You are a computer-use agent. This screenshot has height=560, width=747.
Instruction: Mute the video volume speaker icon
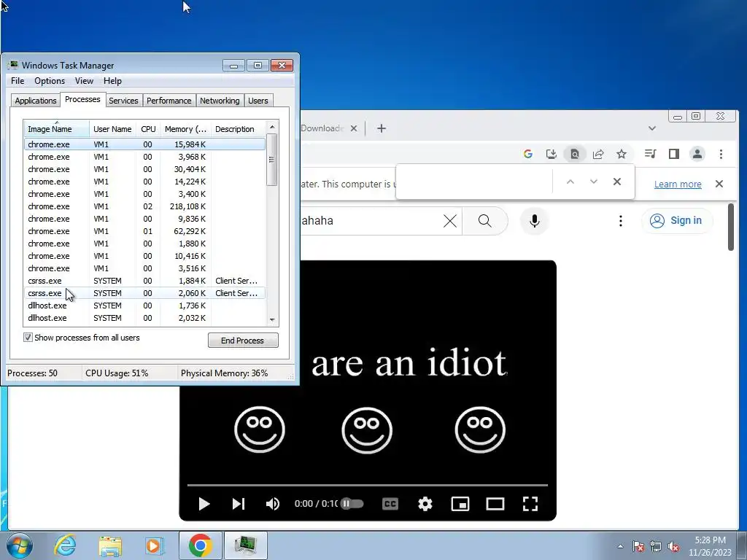tap(273, 504)
